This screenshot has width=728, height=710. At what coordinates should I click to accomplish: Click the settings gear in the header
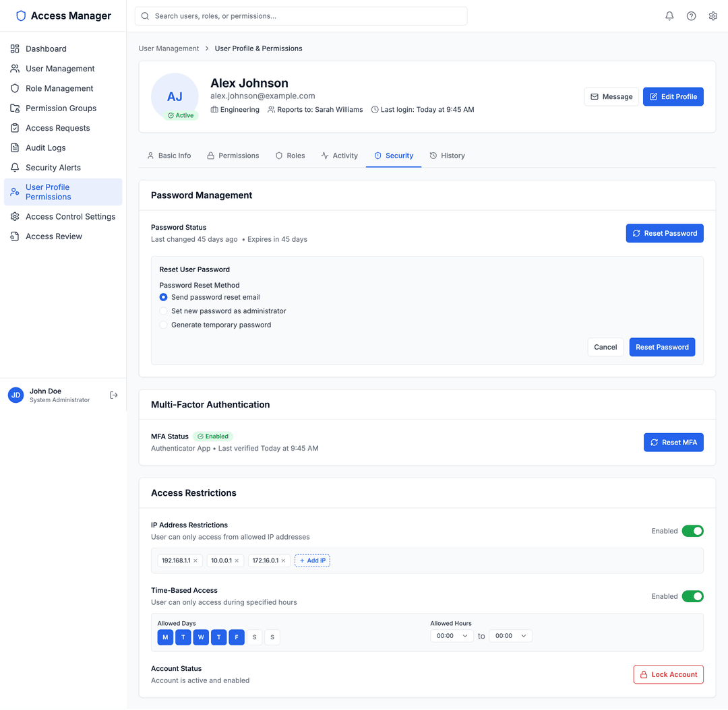click(713, 15)
